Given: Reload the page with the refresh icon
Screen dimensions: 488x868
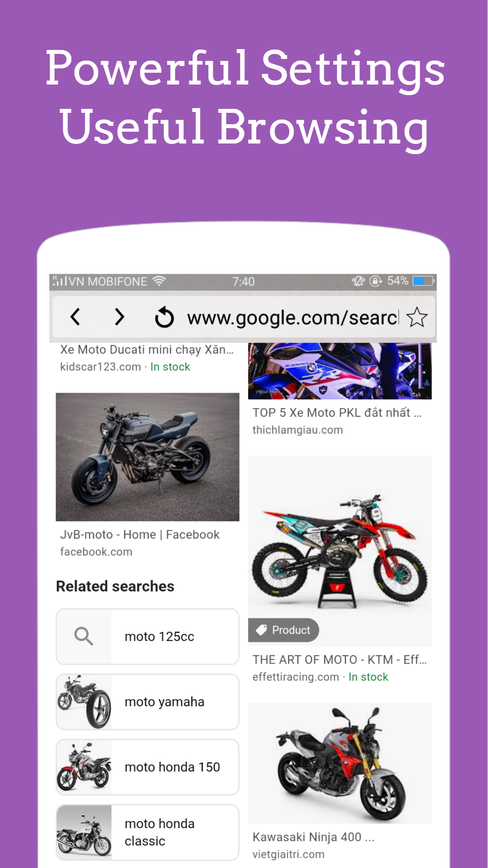Looking at the screenshot, I should coord(164,317).
